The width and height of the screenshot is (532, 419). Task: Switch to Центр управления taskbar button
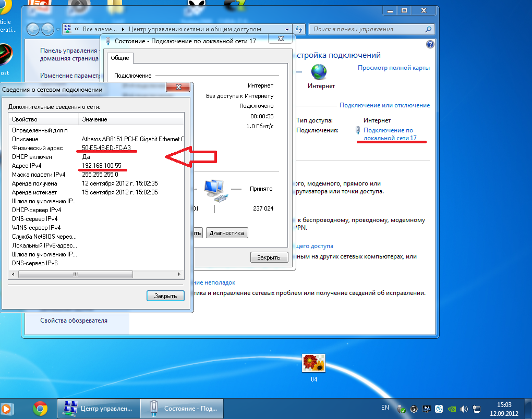pyautogui.click(x=99, y=409)
